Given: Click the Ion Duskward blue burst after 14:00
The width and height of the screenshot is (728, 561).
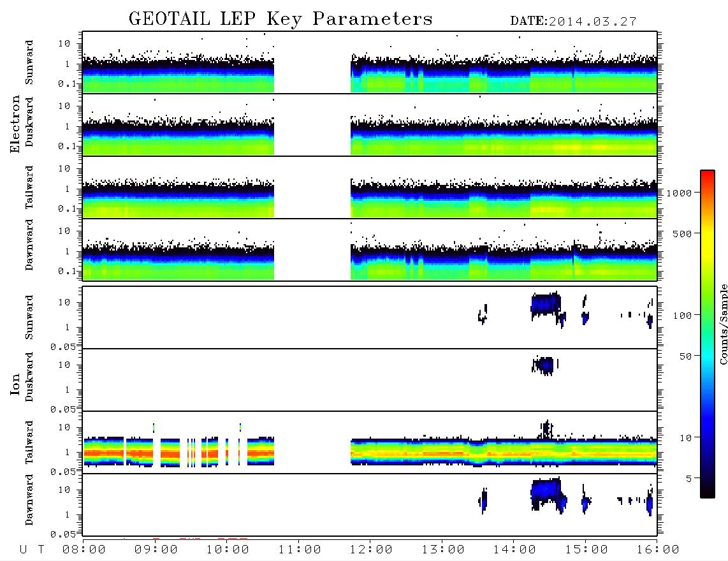Looking at the screenshot, I should 544,365.
